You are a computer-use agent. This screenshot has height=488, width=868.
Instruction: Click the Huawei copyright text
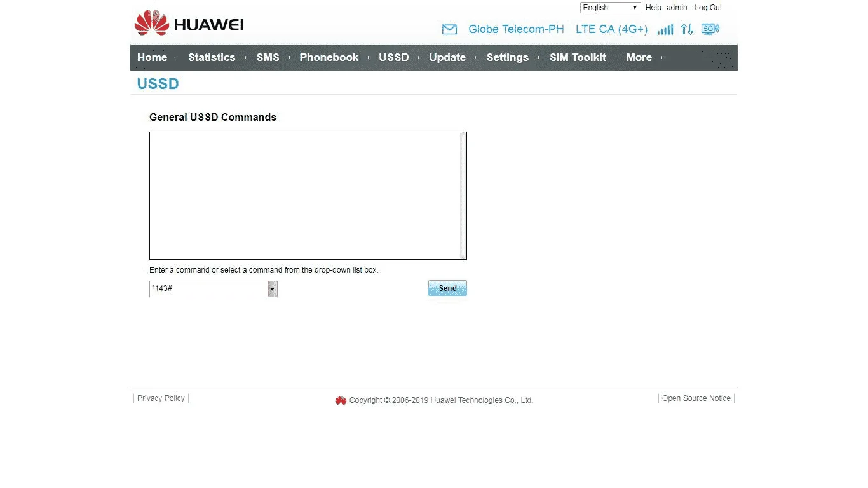pos(441,400)
